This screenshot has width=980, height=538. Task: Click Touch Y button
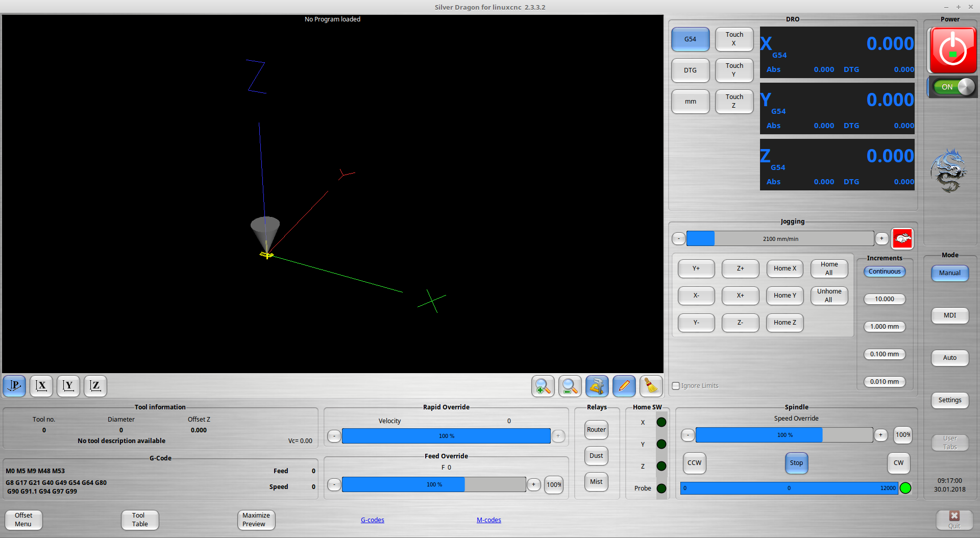734,70
